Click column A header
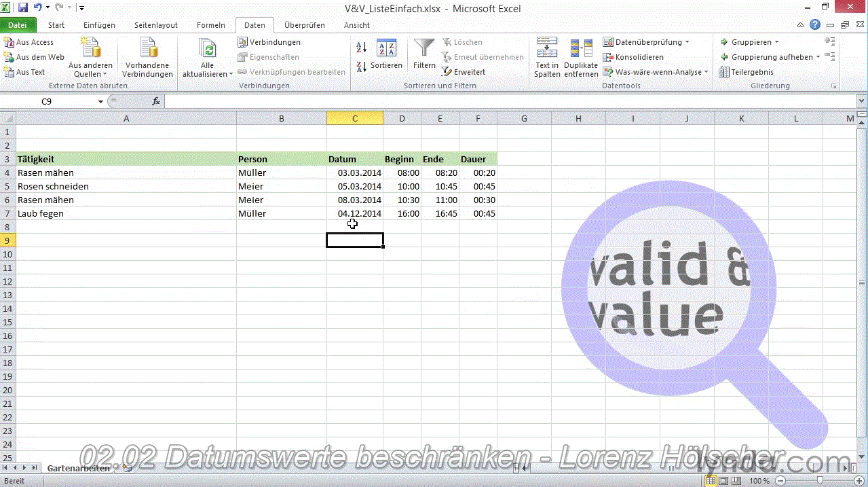This screenshot has width=868, height=487. 126,118
